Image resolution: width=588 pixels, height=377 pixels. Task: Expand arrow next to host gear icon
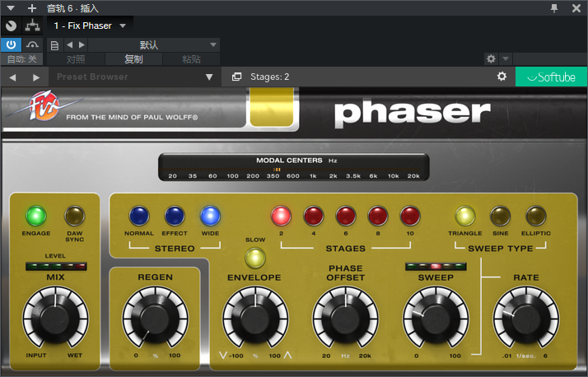[x=506, y=58]
